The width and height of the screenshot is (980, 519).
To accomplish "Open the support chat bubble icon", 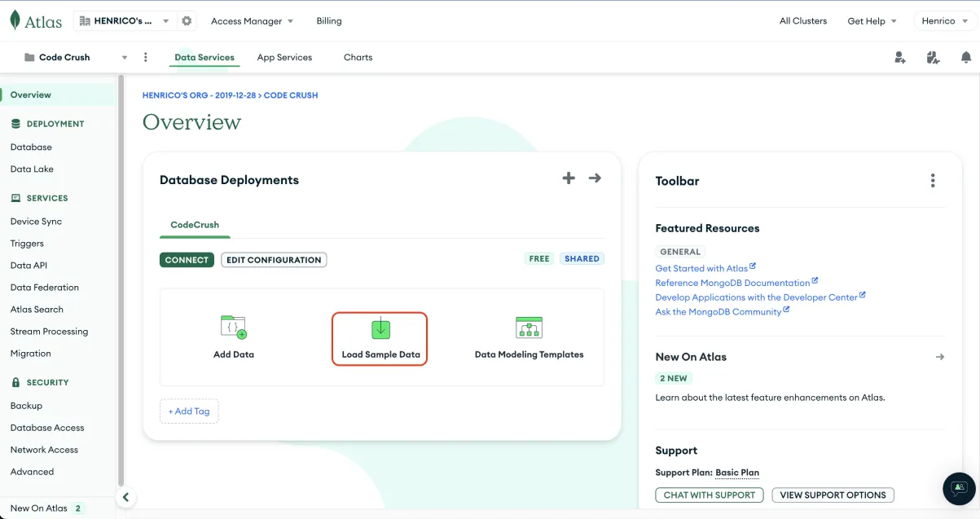I will [960, 488].
